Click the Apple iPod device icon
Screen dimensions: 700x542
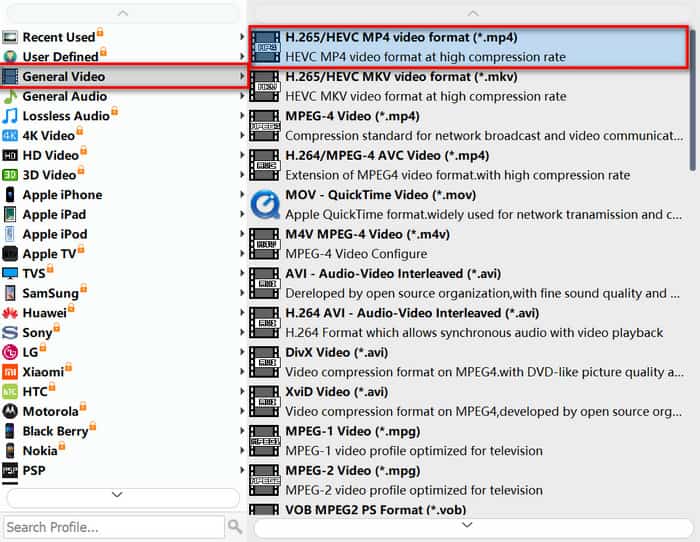[x=10, y=234]
